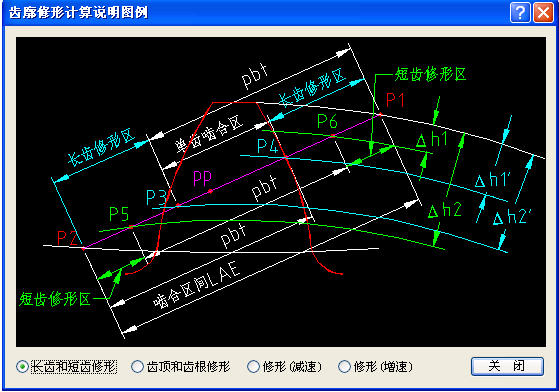
Task: Click the red P1 point label
Action: (x=395, y=100)
